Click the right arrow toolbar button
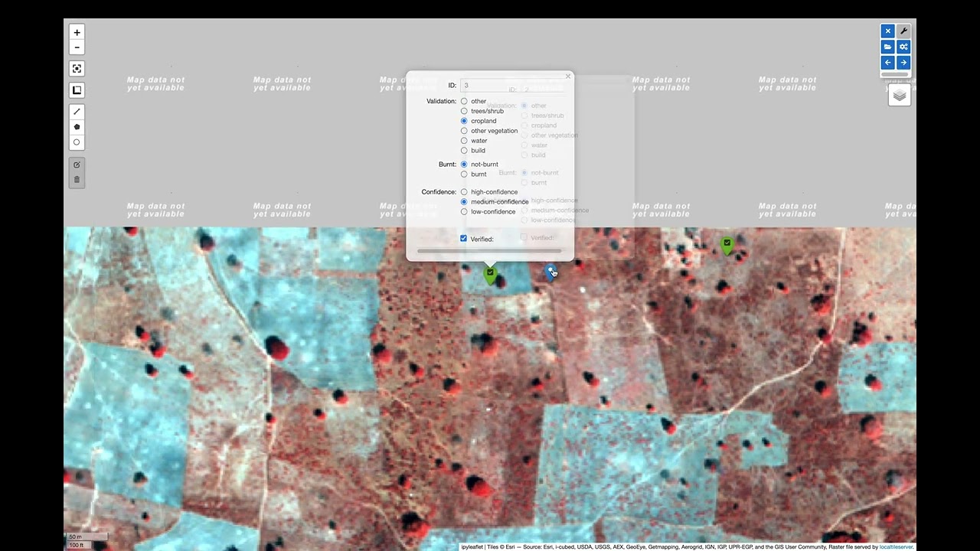The height and width of the screenshot is (551, 980). click(903, 63)
